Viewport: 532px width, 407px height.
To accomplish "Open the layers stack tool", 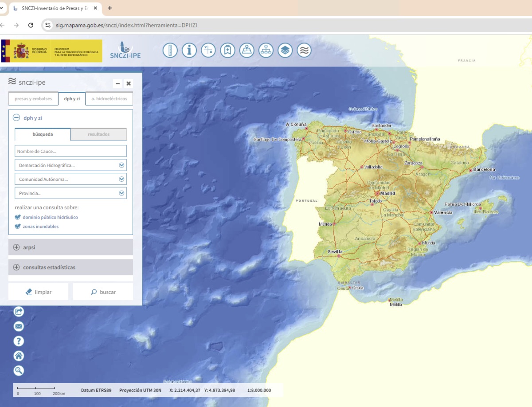I will click(x=285, y=51).
